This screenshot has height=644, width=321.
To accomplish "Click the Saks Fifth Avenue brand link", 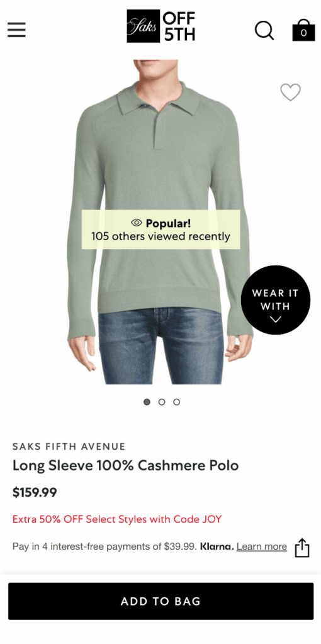I will pos(69,447).
